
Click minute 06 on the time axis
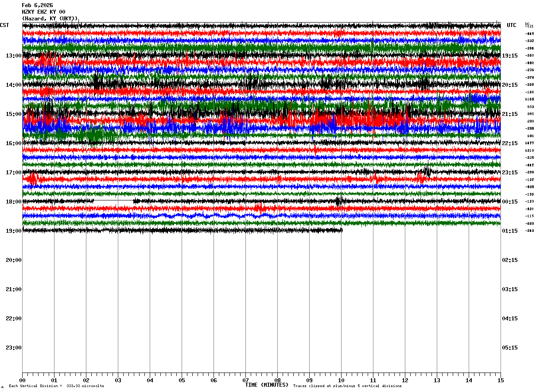(x=214, y=380)
